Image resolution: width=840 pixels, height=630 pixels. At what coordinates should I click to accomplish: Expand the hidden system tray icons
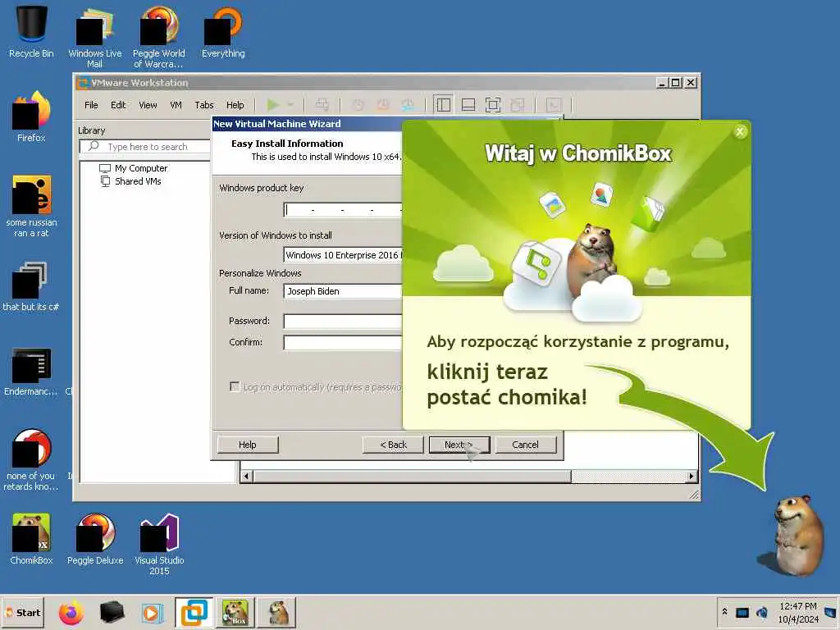pyautogui.click(x=725, y=612)
